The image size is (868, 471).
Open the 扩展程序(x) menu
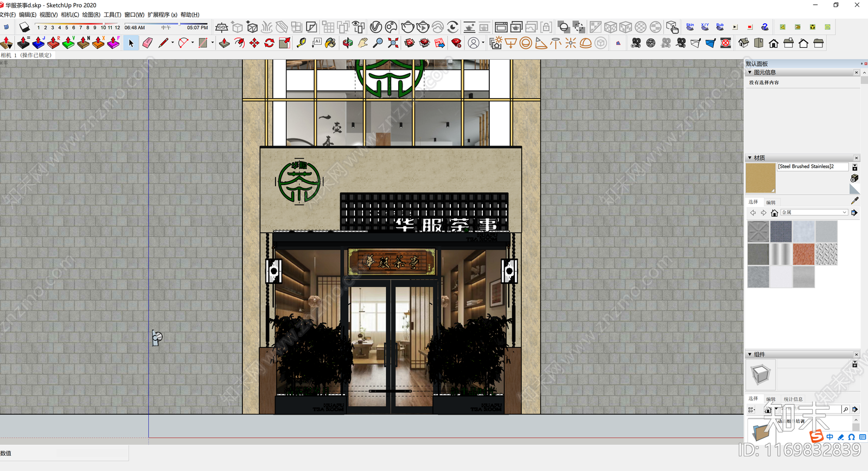pyautogui.click(x=162, y=15)
